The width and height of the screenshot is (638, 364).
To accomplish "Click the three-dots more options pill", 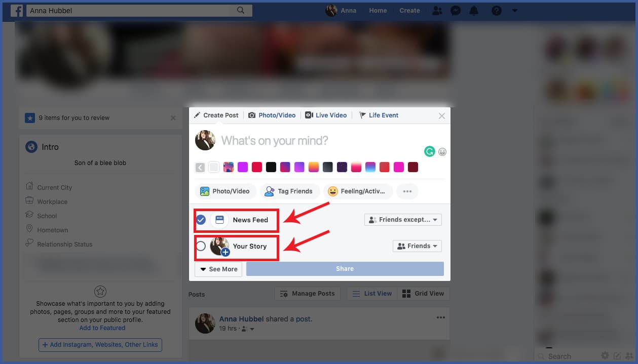I will [407, 191].
